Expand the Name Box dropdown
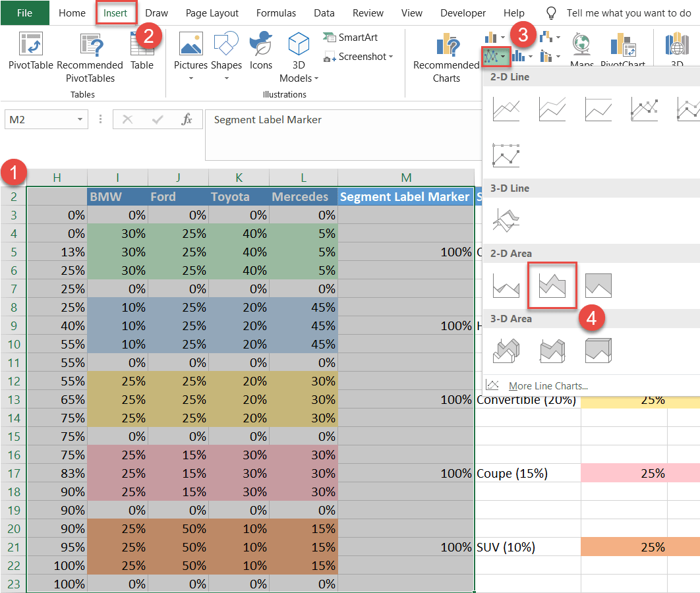 click(80, 119)
